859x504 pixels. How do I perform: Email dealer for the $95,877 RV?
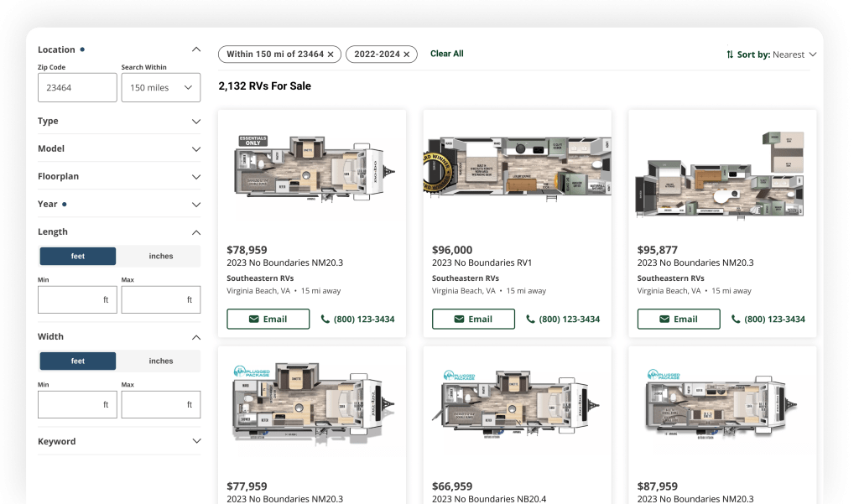[679, 319]
